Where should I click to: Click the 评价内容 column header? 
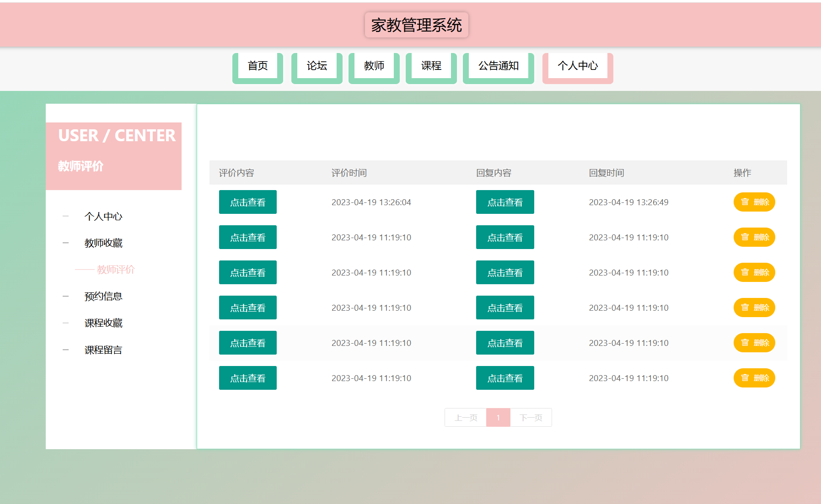tap(236, 173)
